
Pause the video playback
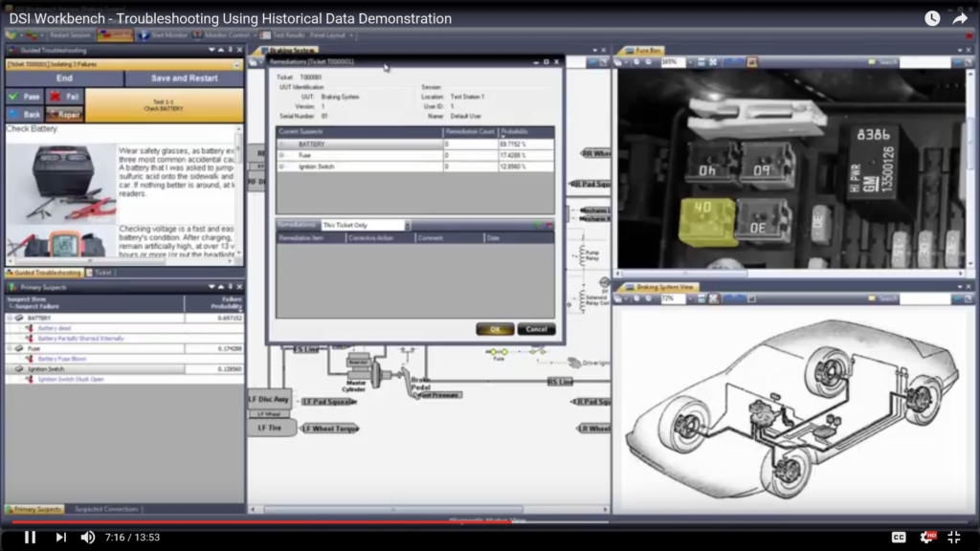point(30,538)
